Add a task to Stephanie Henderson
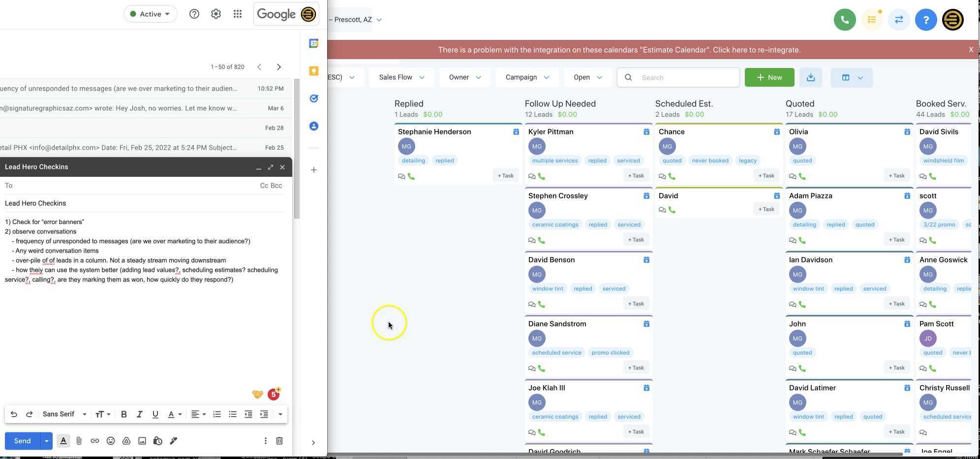 click(x=505, y=176)
